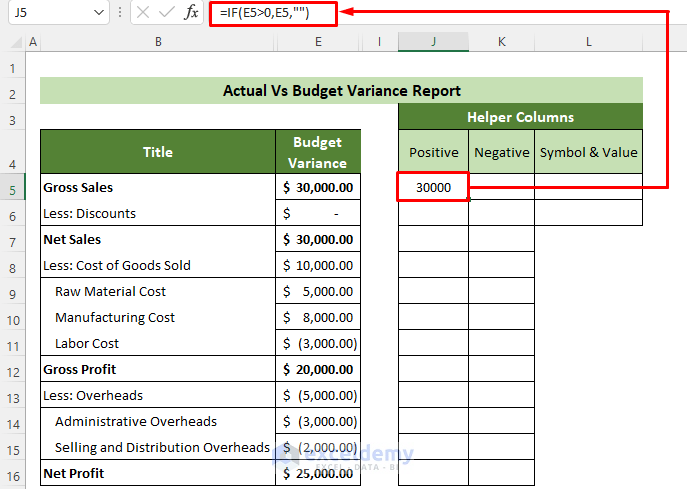
Task: Select column L header
Action: coord(588,42)
